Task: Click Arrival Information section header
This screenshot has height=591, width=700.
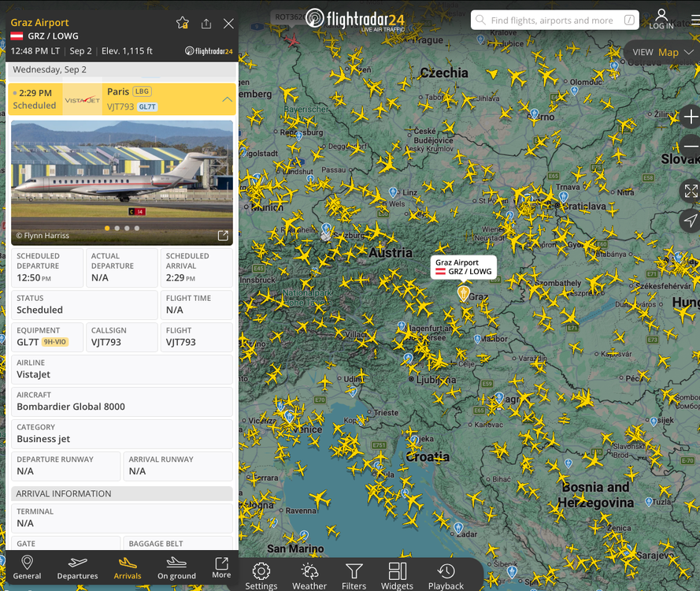Action: point(122,493)
